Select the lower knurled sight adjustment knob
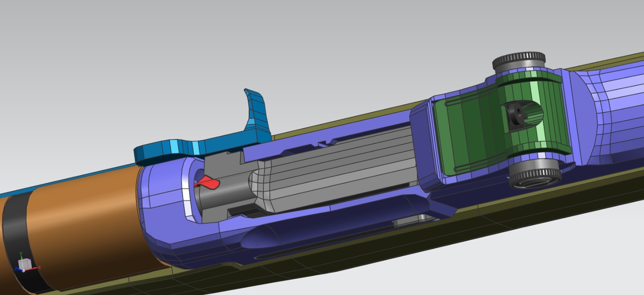The width and height of the screenshot is (644, 295). pyautogui.click(x=535, y=177)
